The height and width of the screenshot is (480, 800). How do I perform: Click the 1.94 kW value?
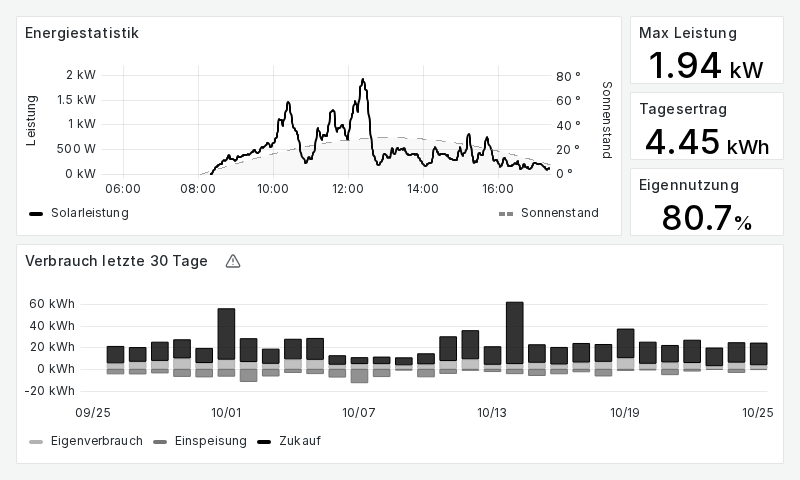706,66
